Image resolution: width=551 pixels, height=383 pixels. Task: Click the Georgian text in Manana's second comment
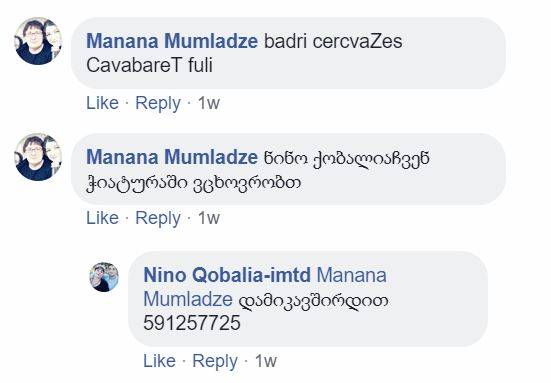pos(258,171)
